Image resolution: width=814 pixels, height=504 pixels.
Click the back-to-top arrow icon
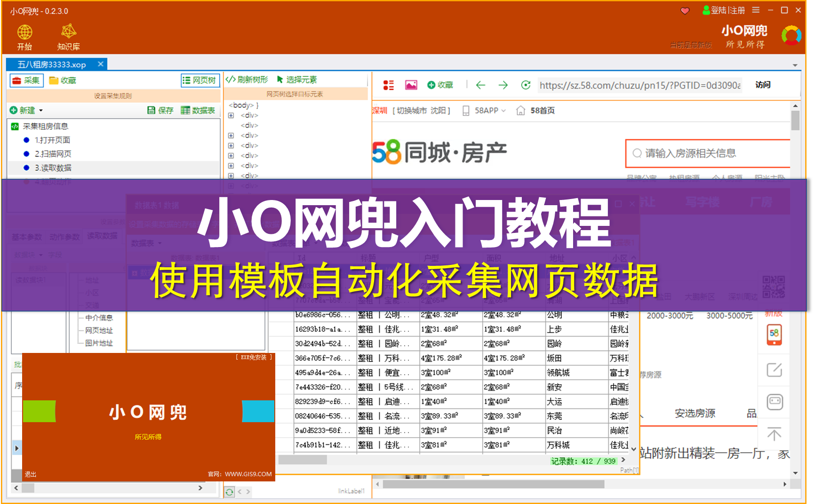pyautogui.click(x=774, y=433)
